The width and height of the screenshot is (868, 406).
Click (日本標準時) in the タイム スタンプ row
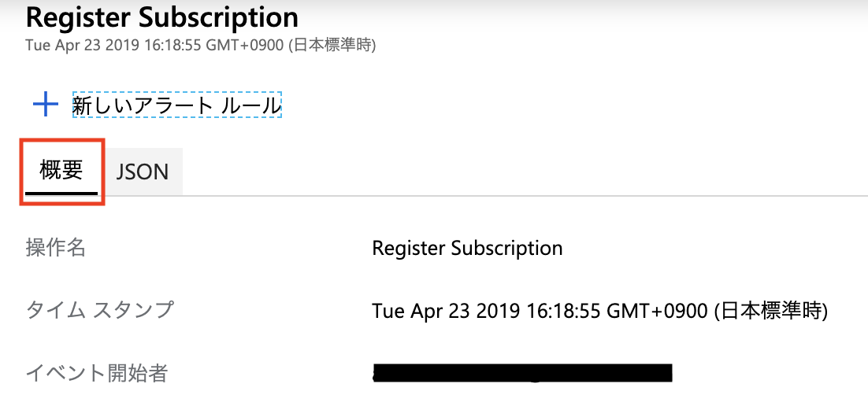tap(770, 311)
